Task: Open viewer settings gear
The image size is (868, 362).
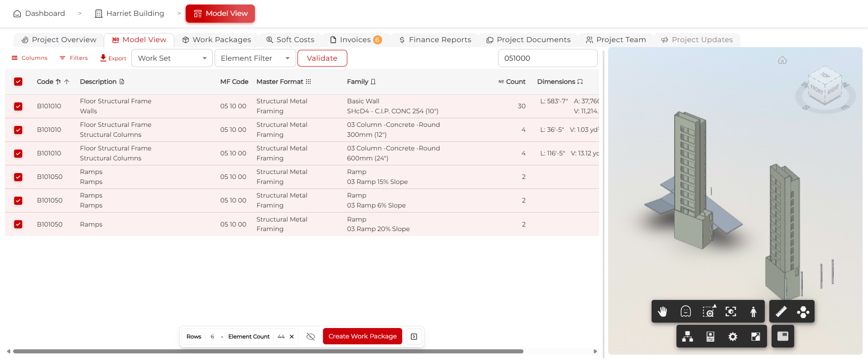Action: click(x=733, y=337)
